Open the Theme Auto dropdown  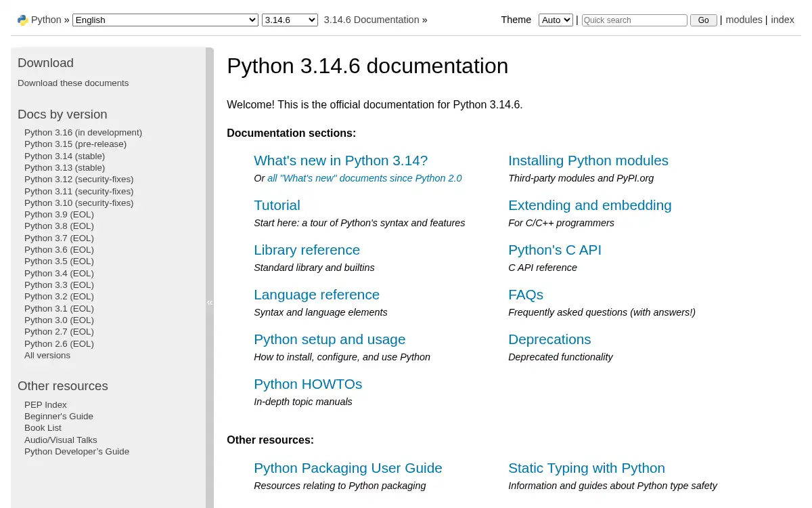click(556, 20)
